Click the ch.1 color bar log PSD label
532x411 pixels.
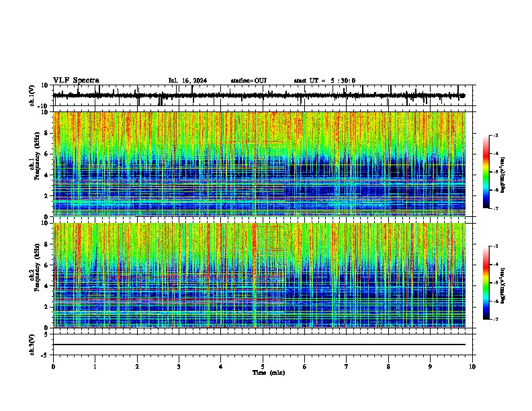coord(503,175)
